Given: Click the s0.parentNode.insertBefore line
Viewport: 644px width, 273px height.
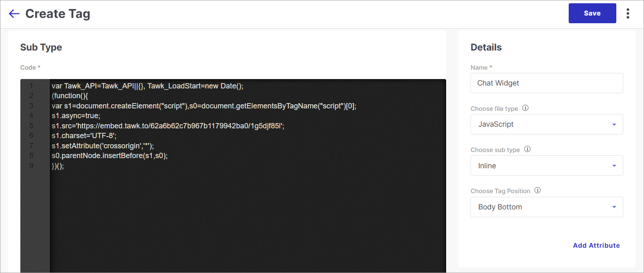Looking at the screenshot, I should click(110, 156).
